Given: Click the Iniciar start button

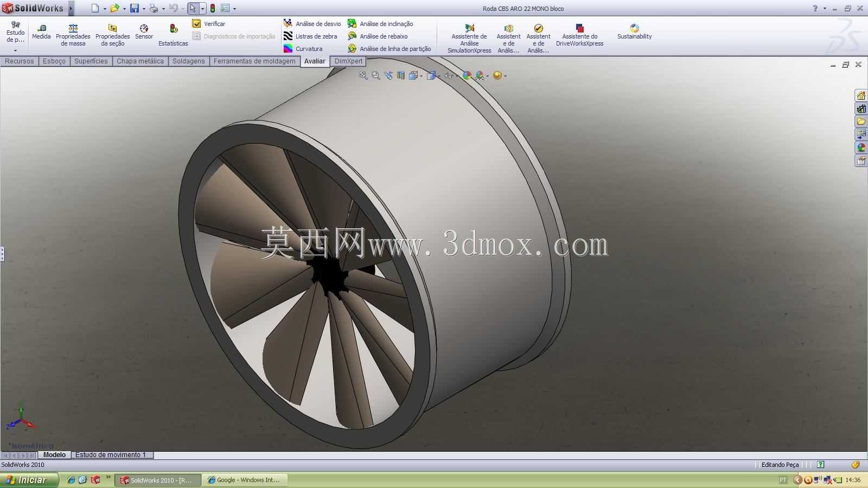Looking at the screenshot, I should 29,480.
